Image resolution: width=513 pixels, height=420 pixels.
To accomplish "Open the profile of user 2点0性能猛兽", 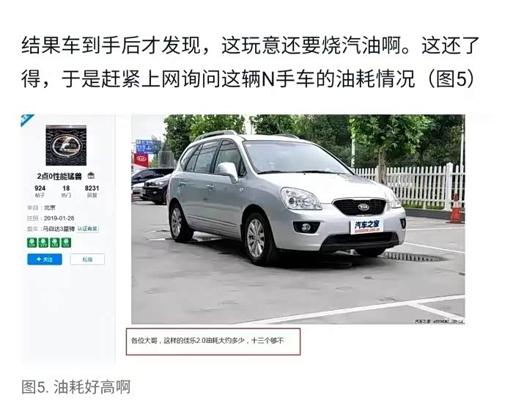I will (59, 177).
